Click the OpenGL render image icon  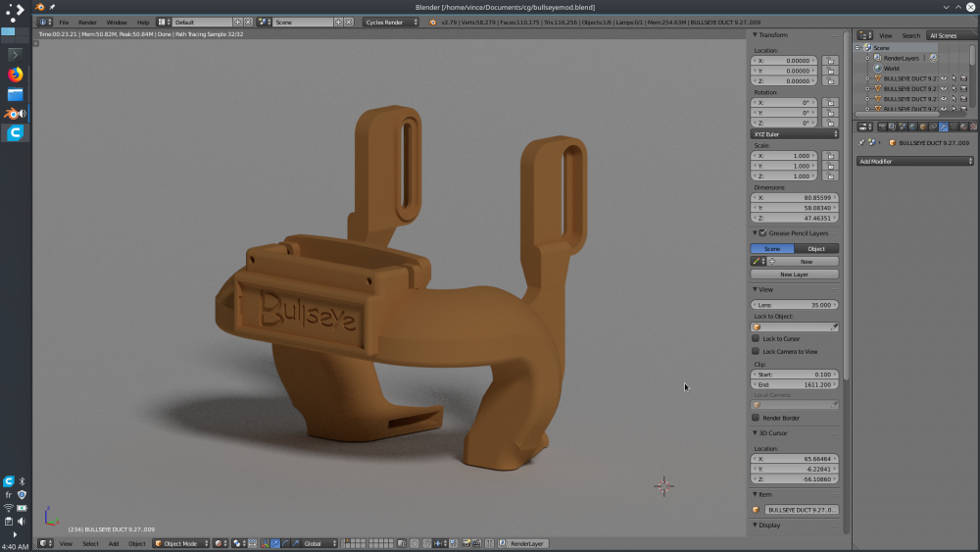466,543
